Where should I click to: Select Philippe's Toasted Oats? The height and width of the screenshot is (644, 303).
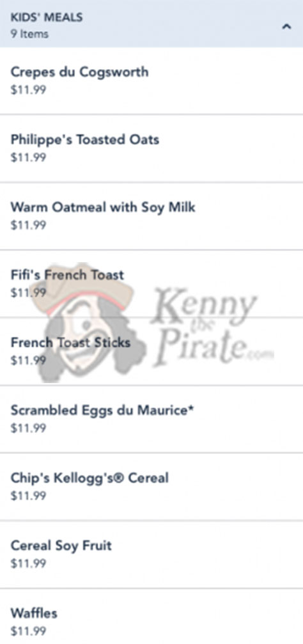coord(151,148)
